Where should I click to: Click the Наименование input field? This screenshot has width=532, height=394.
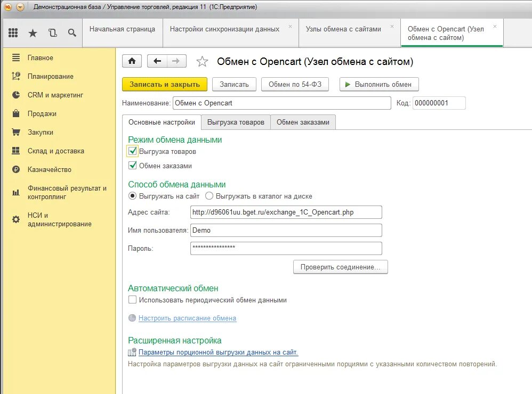point(282,103)
